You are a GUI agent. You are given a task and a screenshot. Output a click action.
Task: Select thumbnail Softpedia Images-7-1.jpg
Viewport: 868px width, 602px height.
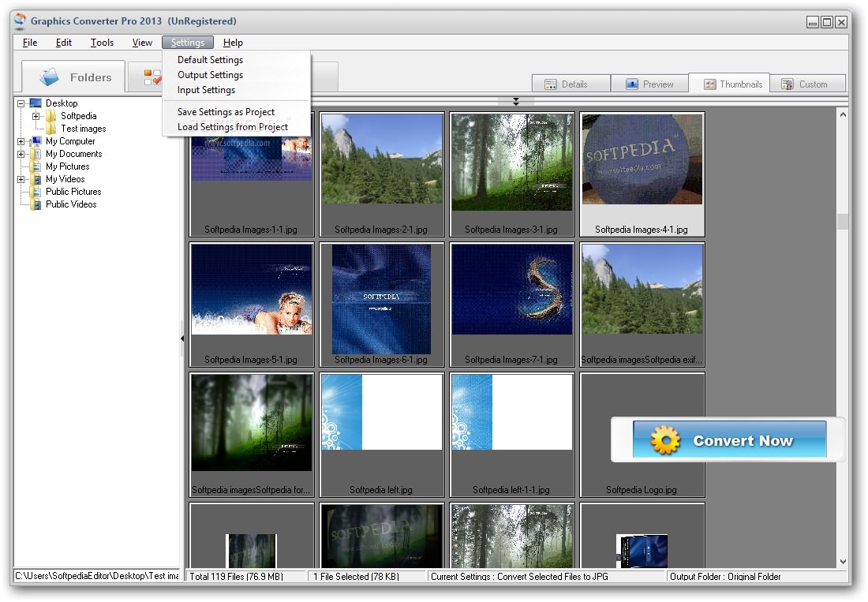point(511,305)
